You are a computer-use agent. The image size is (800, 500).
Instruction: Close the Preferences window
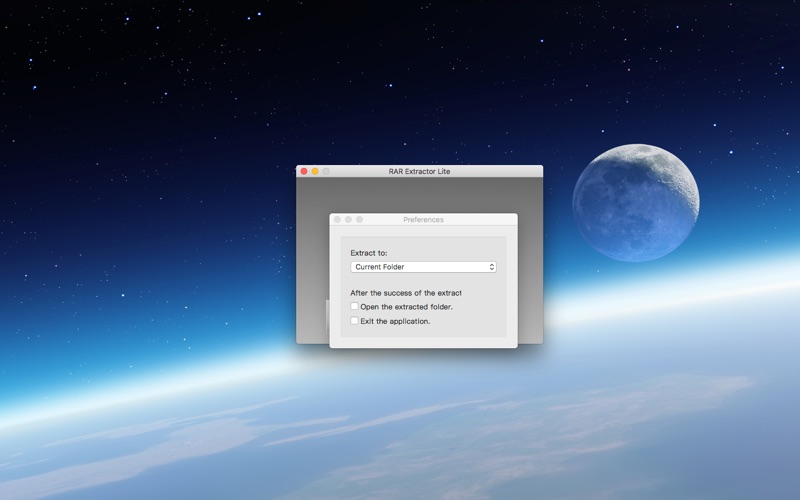(x=338, y=220)
